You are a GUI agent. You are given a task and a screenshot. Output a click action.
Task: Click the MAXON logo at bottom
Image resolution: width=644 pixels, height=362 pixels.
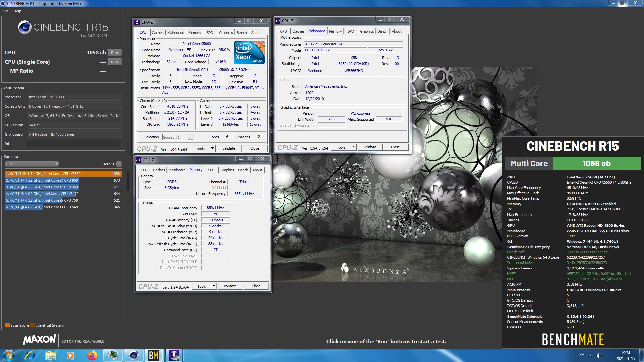(x=40, y=339)
